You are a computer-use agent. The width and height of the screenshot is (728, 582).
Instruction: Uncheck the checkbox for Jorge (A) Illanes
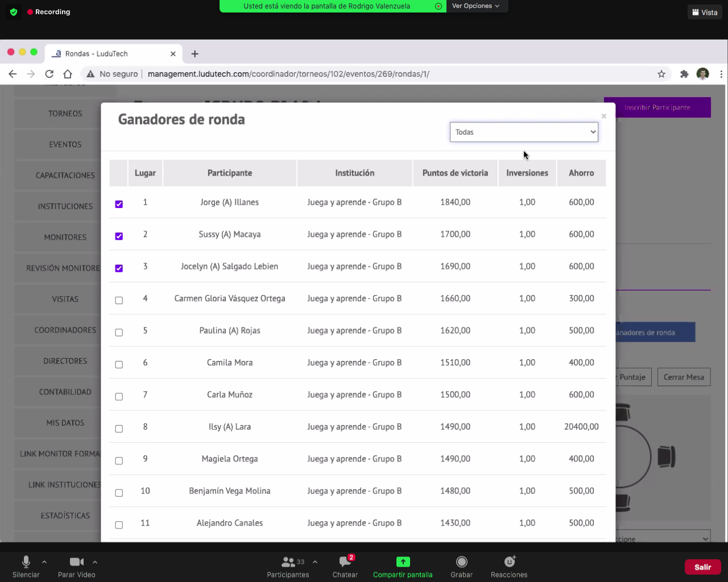coord(119,204)
